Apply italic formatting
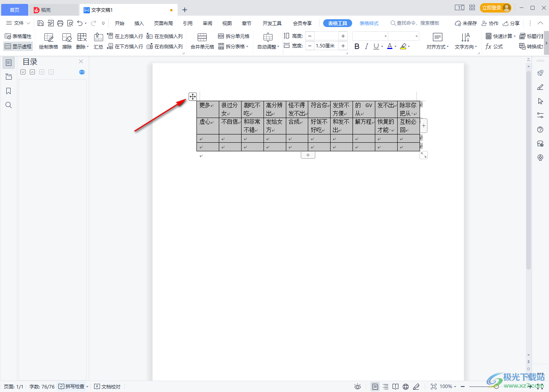The width and height of the screenshot is (549, 392). [366, 46]
